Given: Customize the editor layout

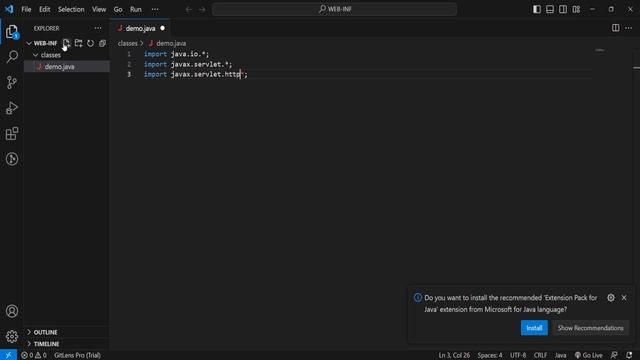Looking at the screenshot, I should [576, 9].
